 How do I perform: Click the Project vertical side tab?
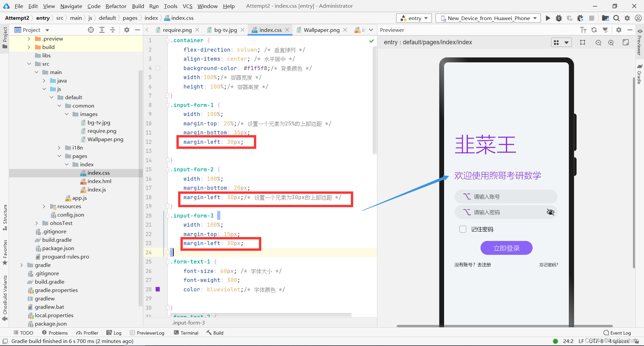5,38
